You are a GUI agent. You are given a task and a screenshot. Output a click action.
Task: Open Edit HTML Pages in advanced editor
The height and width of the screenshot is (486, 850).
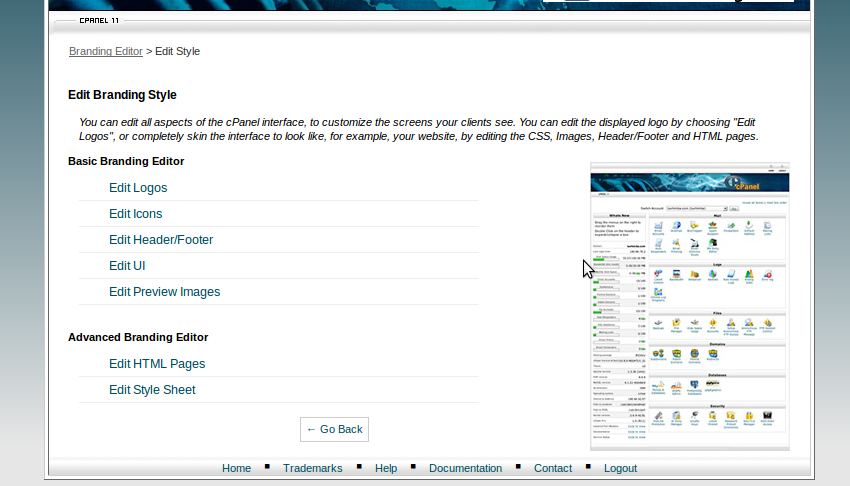click(157, 364)
